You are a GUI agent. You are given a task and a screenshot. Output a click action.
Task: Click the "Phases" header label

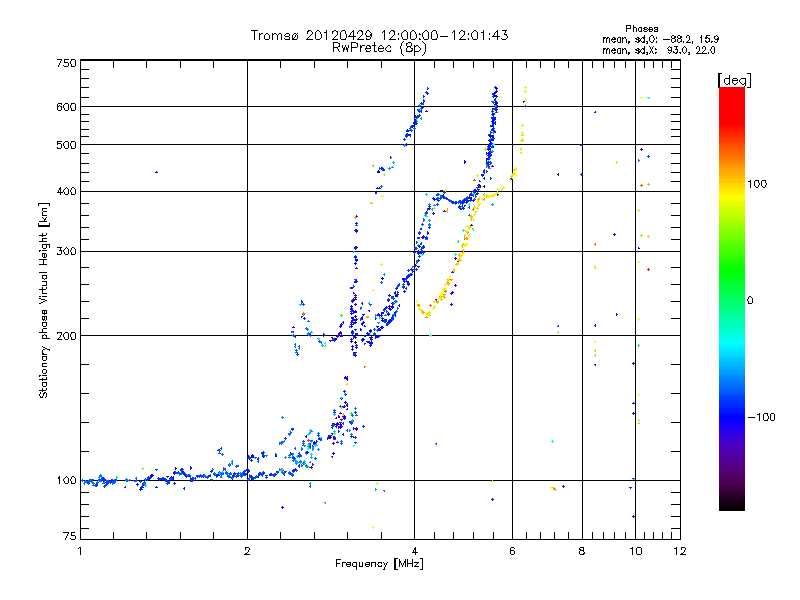point(641,29)
